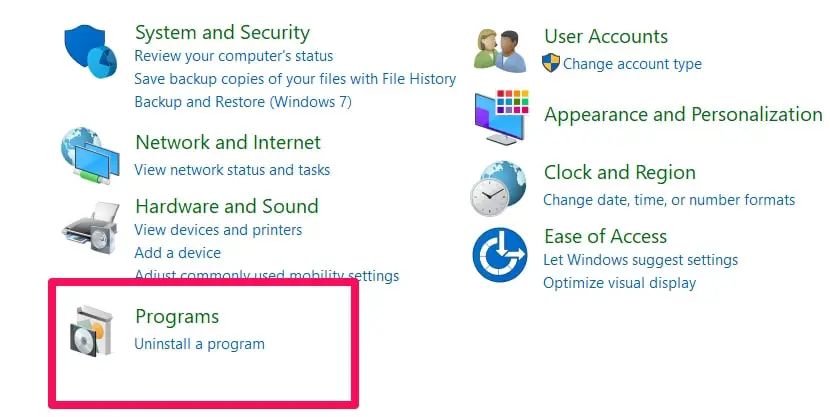Open Backup and Restore (Windows 7)
This screenshot has height=417, width=830.
[x=243, y=102]
